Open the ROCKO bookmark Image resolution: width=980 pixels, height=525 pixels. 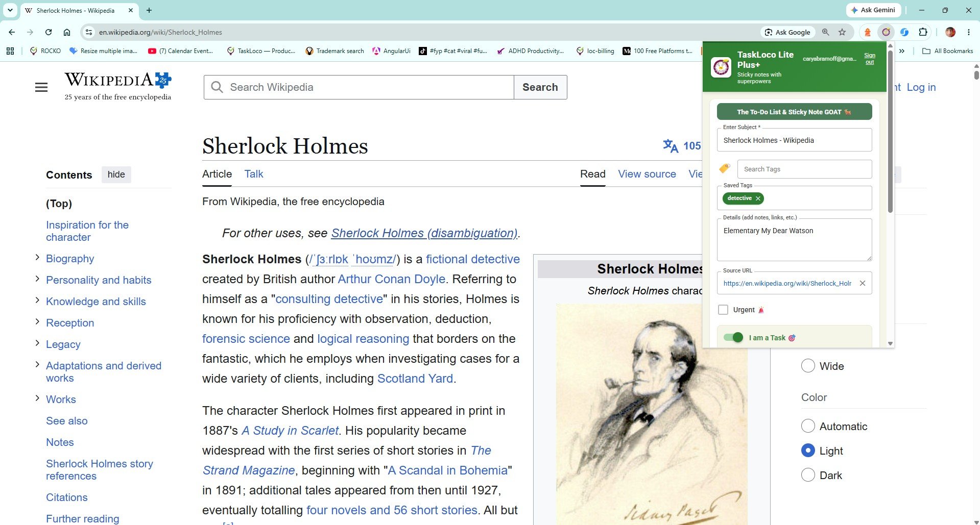(45, 51)
